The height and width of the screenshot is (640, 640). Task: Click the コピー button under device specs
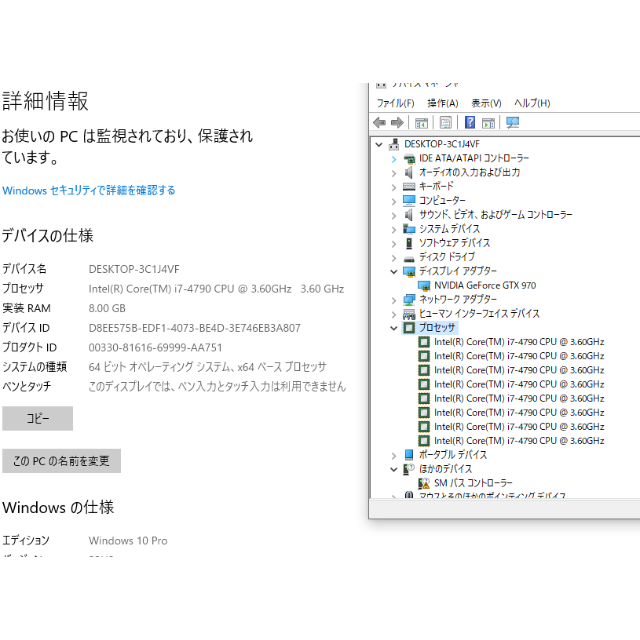38,418
